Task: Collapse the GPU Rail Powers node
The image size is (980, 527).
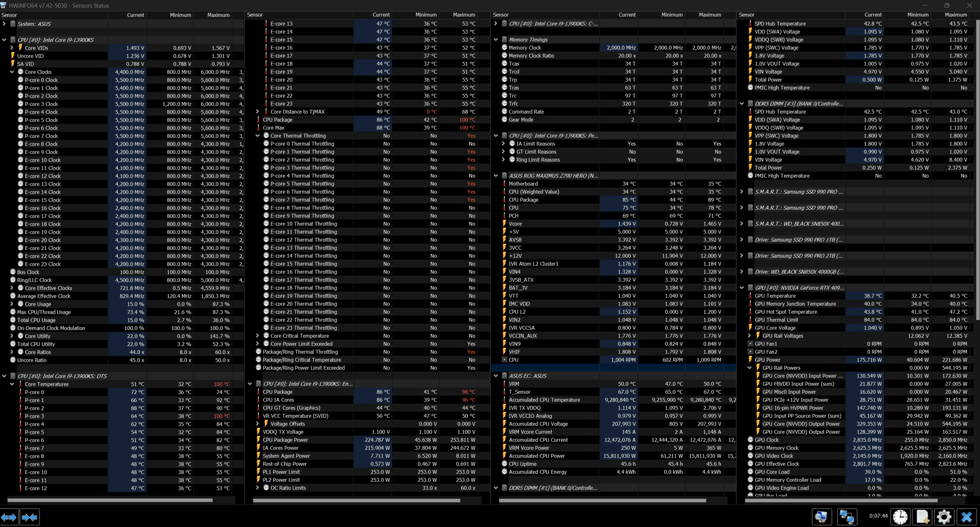Action: click(749, 368)
